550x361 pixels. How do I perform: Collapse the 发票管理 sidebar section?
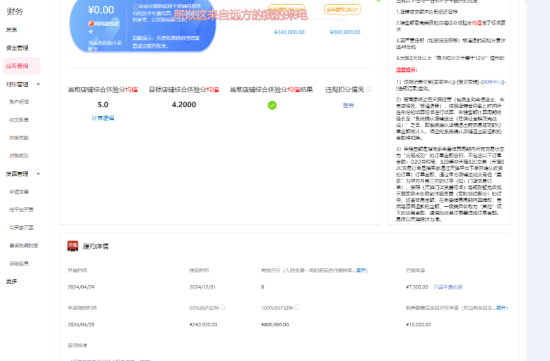(x=38, y=174)
